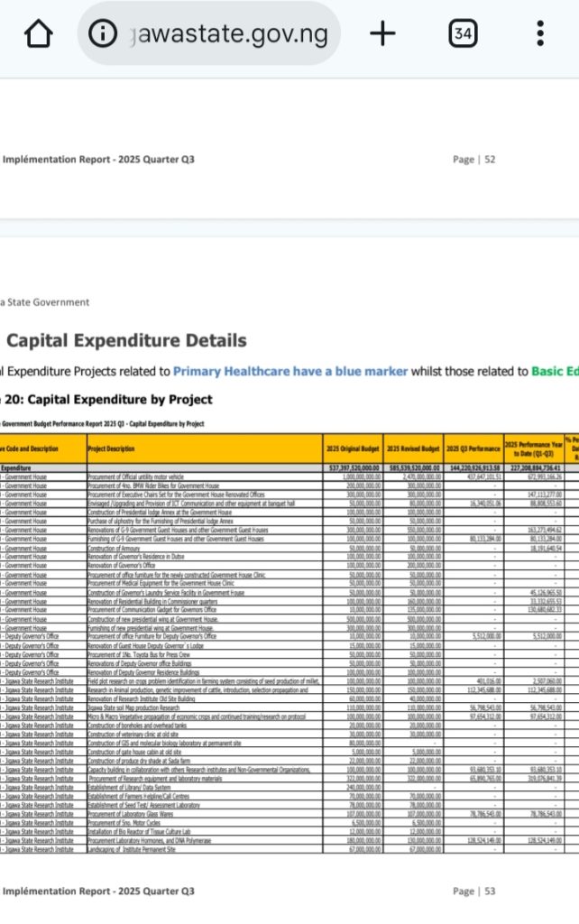Select the 2025 Original Budget column header
The height and width of the screenshot is (924, 579).
(352, 448)
